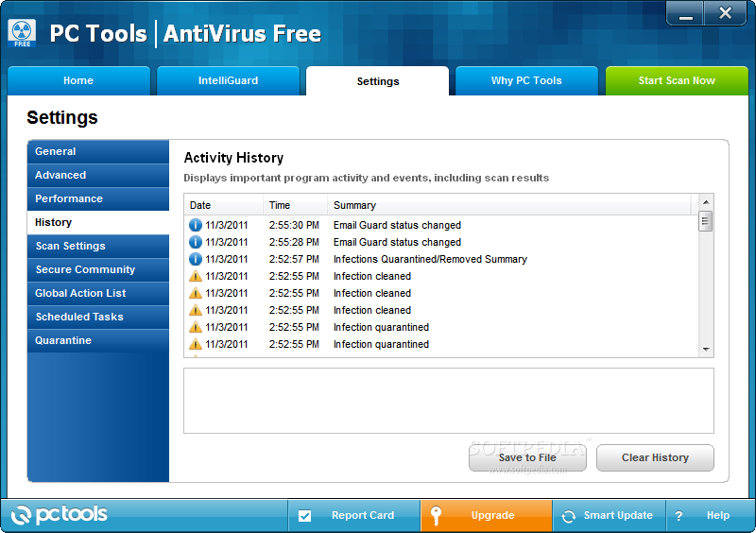Click the Smart Update refresh icon
The width and height of the screenshot is (756, 533).
(569, 516)
